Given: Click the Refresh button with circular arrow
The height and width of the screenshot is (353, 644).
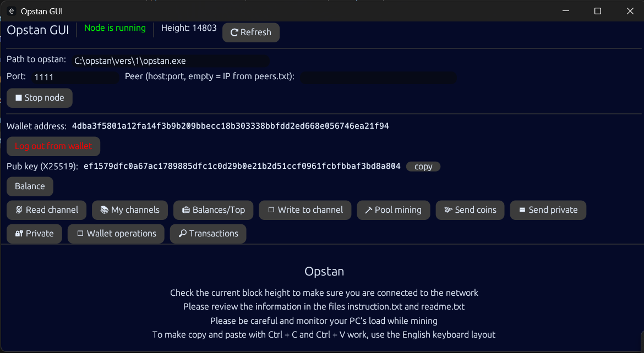Looking at the screenshot, I should [250, 32].
